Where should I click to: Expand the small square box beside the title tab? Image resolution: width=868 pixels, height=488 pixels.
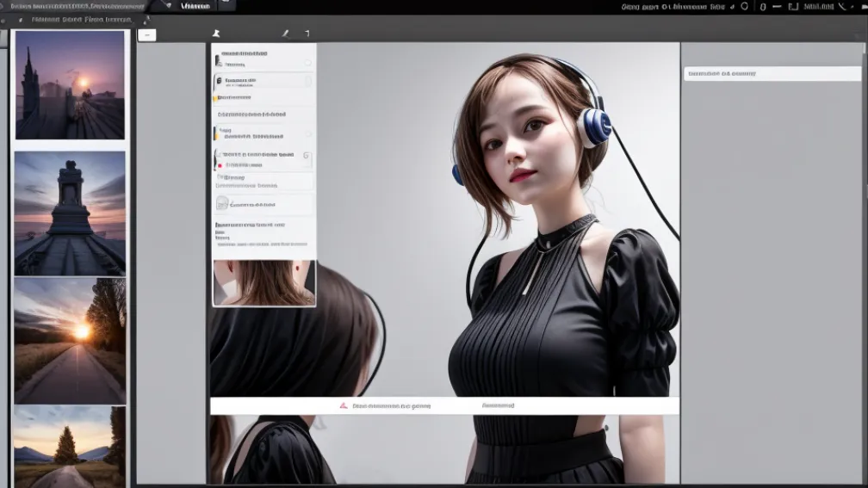pyautogui.click(x=226, y=5)
